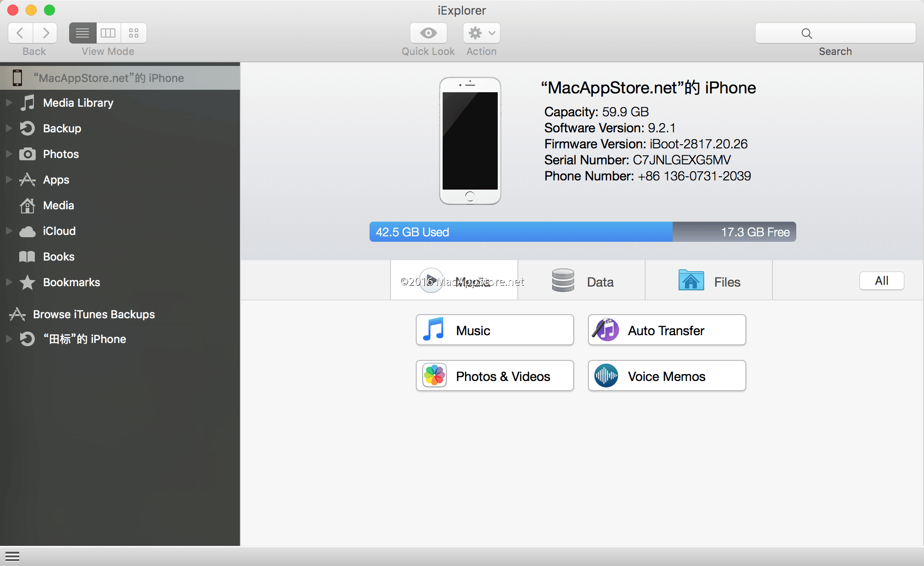Select the Books label in sidebar
924x566 pixels.
pos(59,256)
